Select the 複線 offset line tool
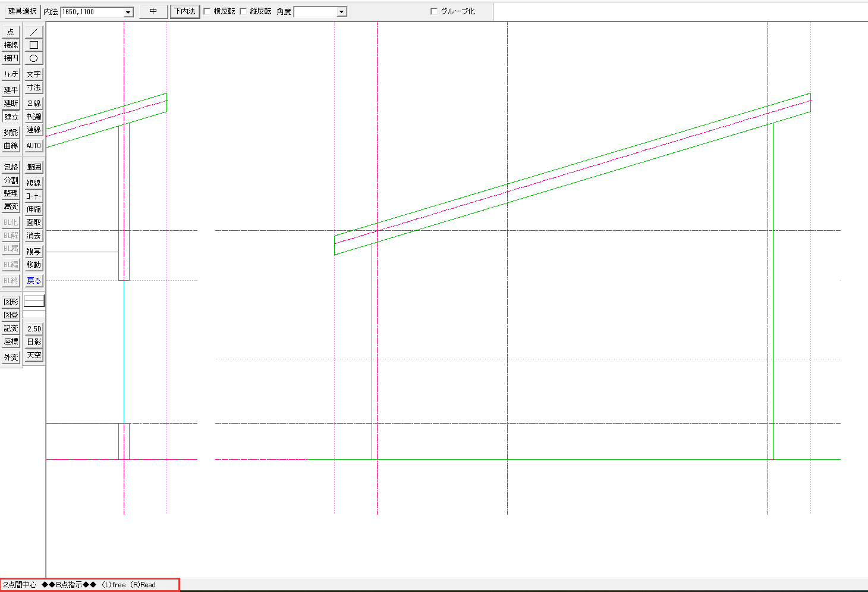 click(x=34, y=183)
